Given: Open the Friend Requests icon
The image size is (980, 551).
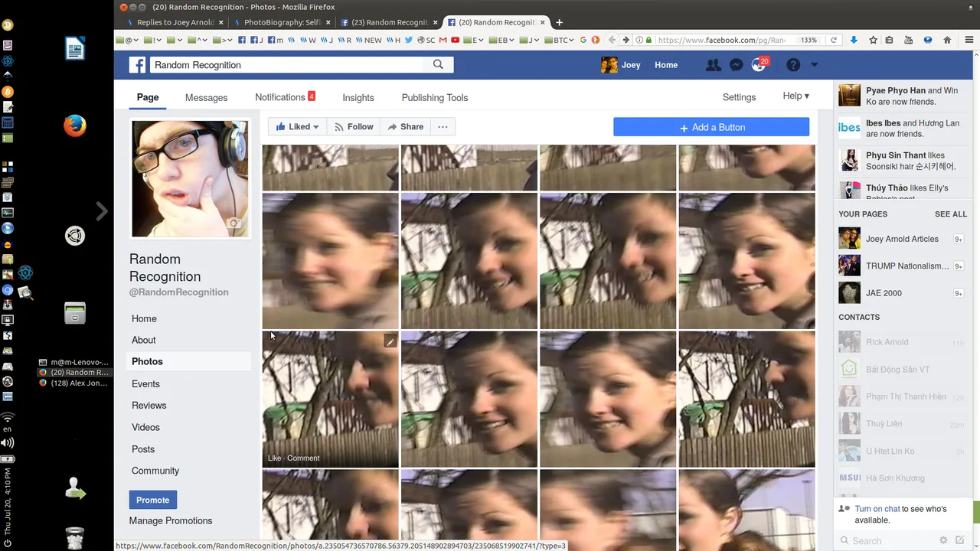Looking at the screenshot, I should pos(713,65).
